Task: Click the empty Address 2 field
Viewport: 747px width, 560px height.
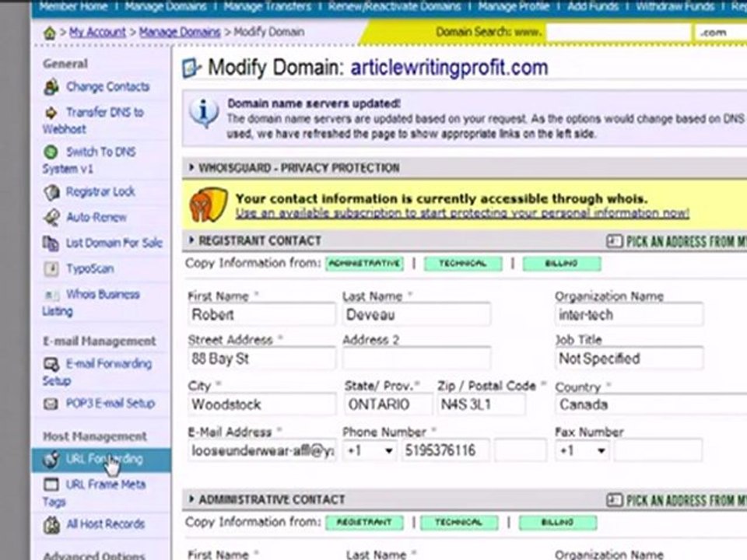Action: click(x=416, y=359)
